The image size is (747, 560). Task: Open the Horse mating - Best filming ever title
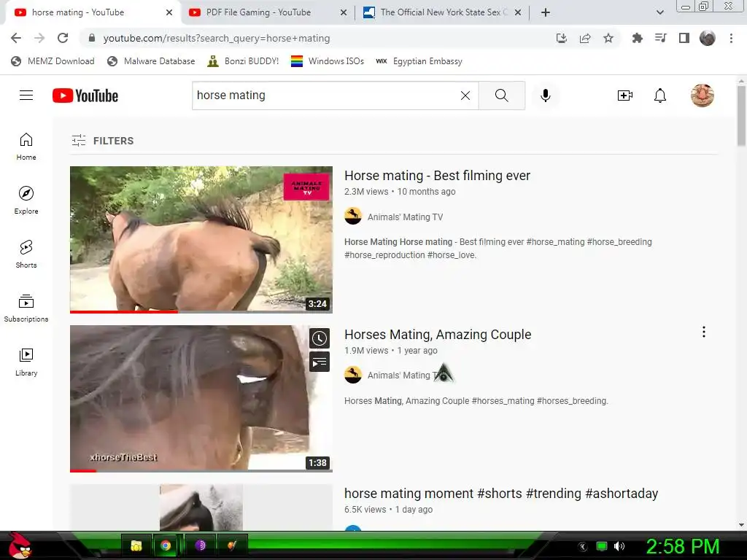438,176
